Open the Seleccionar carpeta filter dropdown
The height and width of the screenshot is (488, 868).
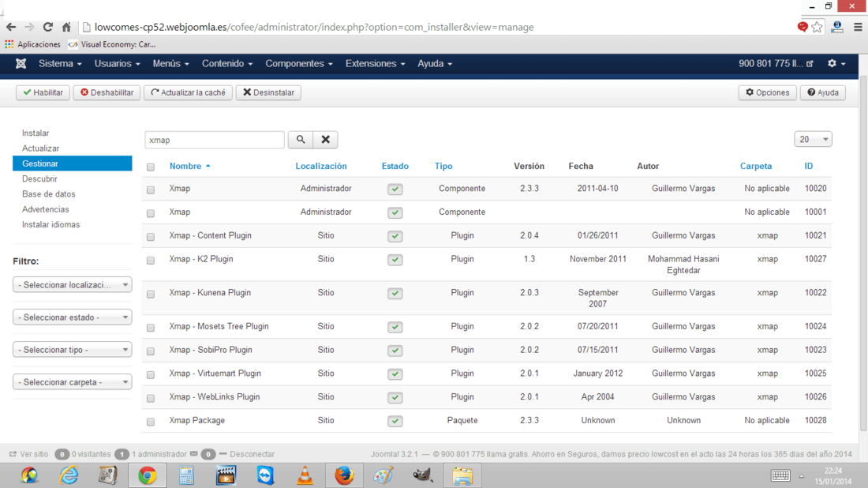tap(73, 382)
